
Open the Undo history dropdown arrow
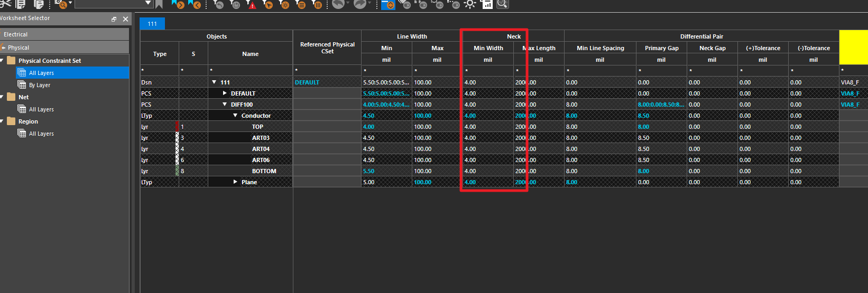click(347, 3)
